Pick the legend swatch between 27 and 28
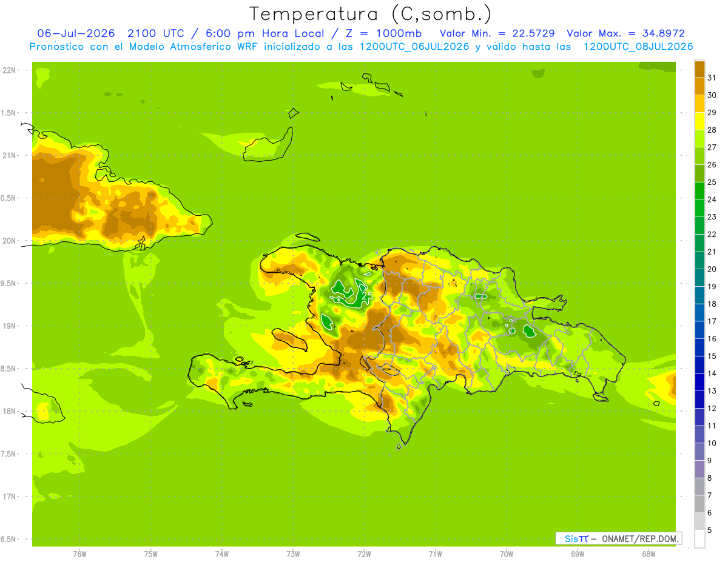This screenshot has width=728, height=562. click(x=699, y=138)
